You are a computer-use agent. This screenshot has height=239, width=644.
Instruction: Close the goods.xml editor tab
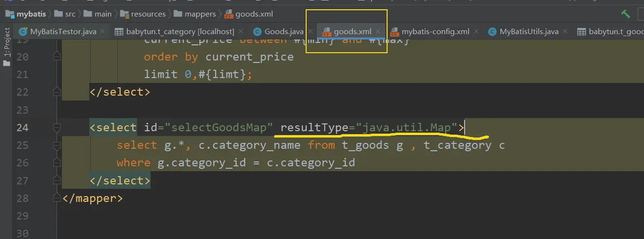tap(378, 32)
